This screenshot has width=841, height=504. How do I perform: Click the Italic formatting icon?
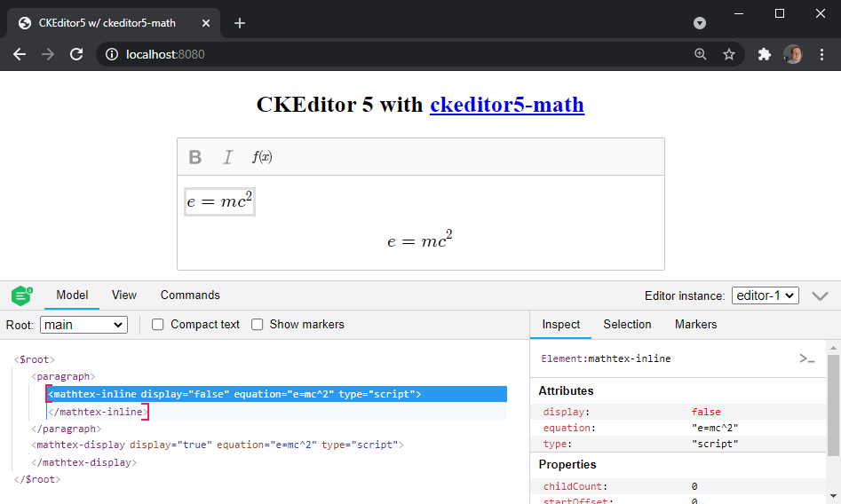point(228,157)
